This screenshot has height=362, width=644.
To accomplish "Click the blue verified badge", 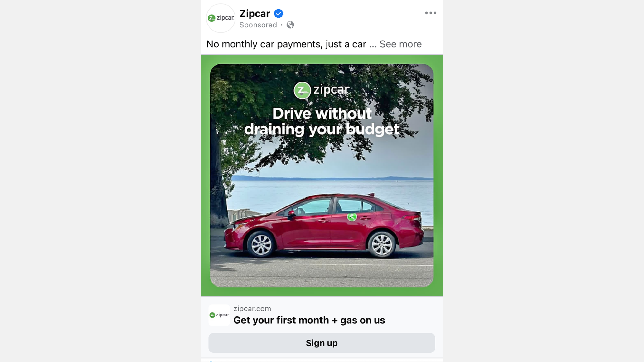I will [x=279, y=14].
